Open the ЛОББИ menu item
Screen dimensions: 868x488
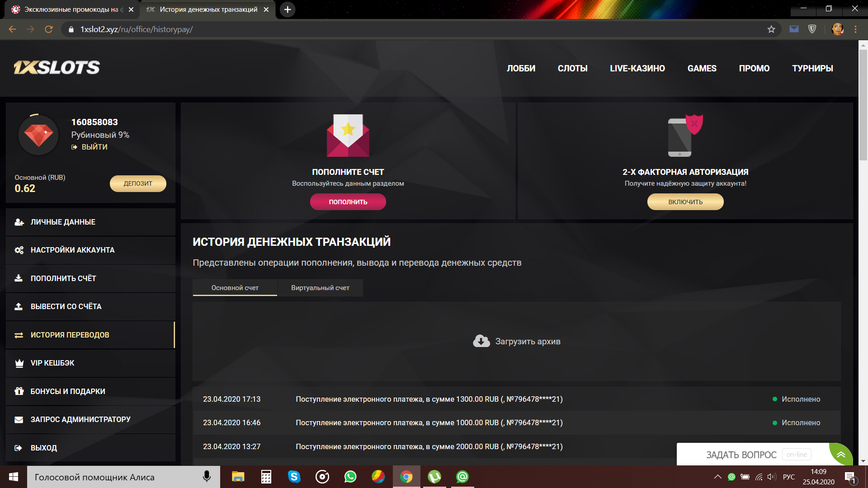point(521,69)
